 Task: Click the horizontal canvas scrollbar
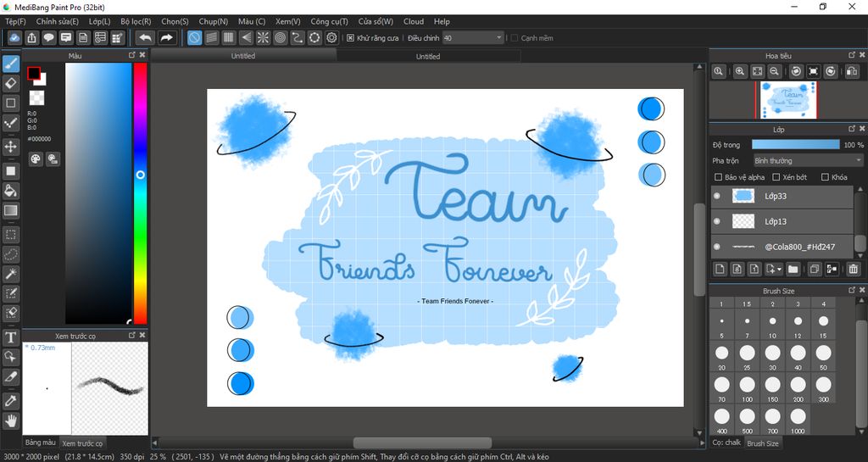coord(422,443)
